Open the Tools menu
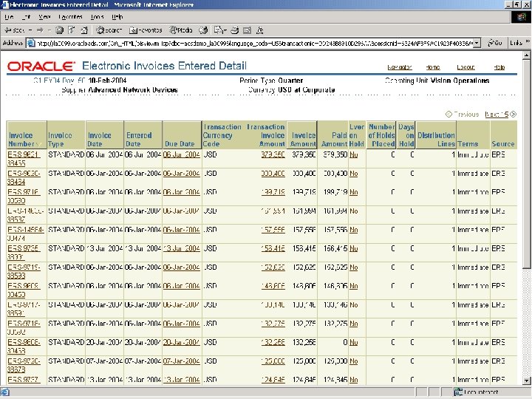This screenshot has height=399, width=532. pos(97,16)
